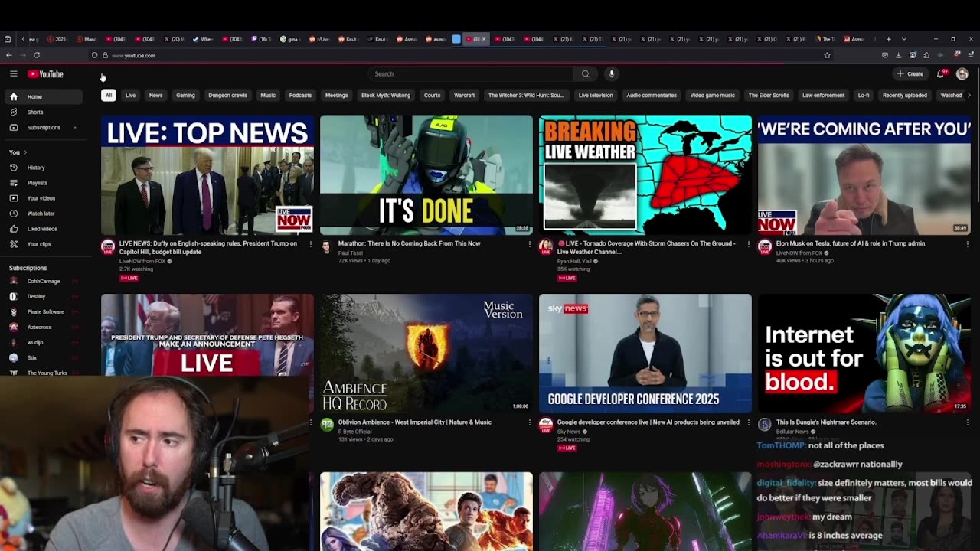Open the browser extensions puzzle icon
This screenshot has width=980, height=551.
(x=926, y=55)
